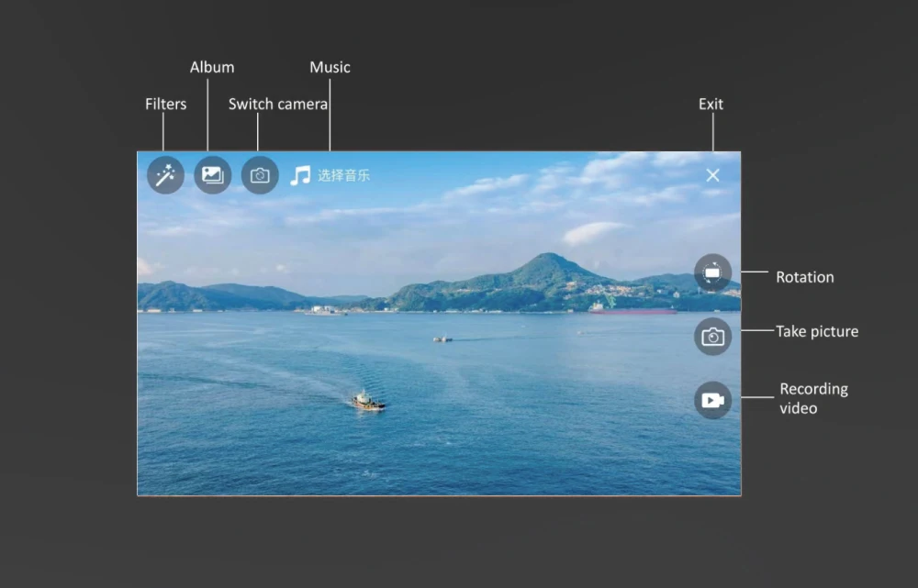Click the music note icon
Image resolution: width=918 pixels, height=588 pixels.
tap(300, 175)
